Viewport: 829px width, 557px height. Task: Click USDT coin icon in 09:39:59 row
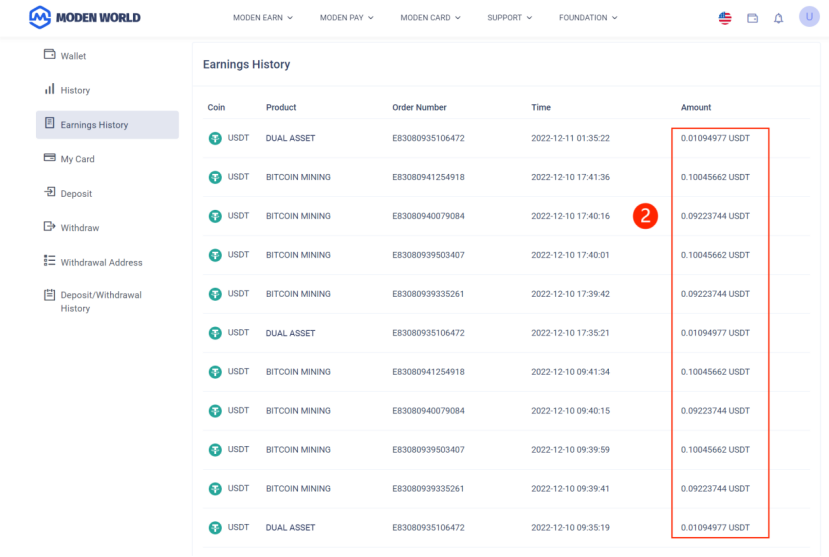point(215,450)
